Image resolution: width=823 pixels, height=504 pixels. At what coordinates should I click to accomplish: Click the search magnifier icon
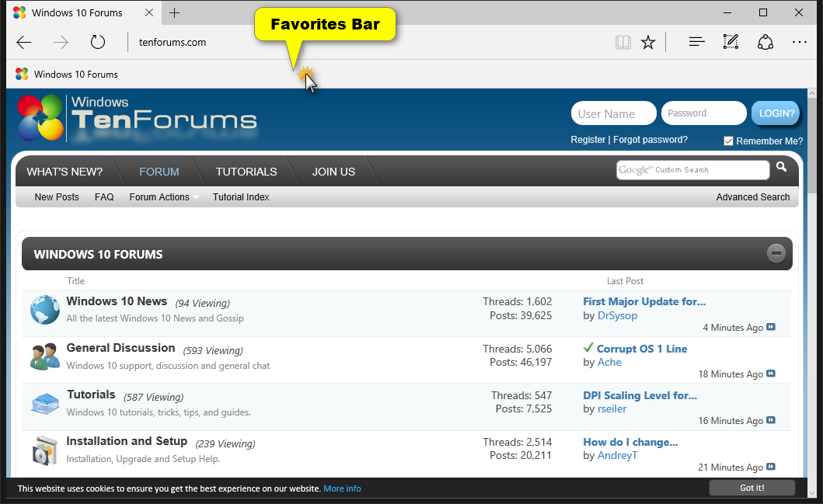coord(782,167)
